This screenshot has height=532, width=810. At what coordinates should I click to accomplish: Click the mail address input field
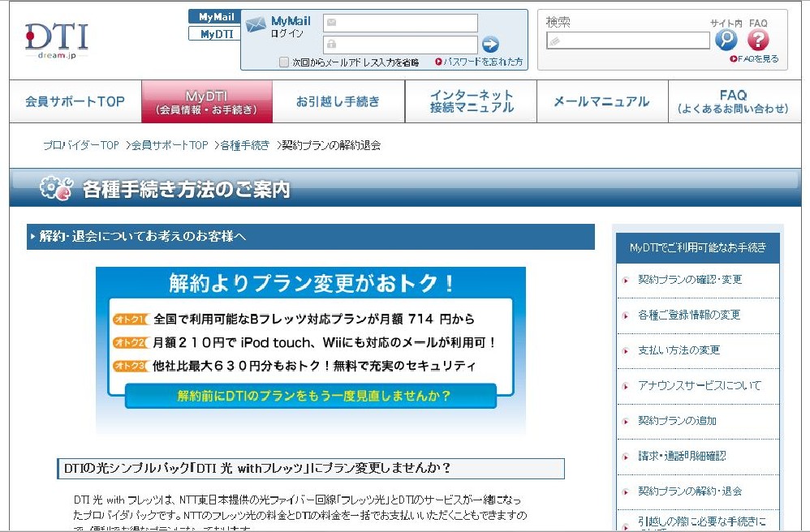(x=401, y=23)
